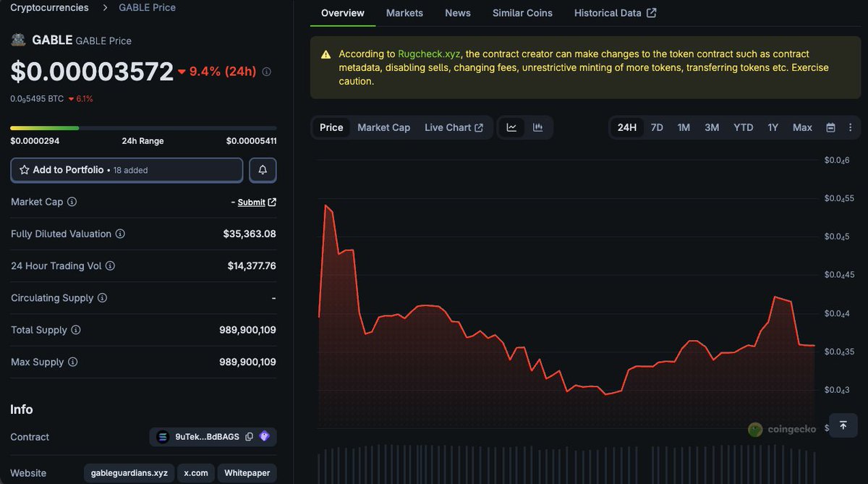Open the Max Supply info icon

pyautogui.click(x=72, y=362)
